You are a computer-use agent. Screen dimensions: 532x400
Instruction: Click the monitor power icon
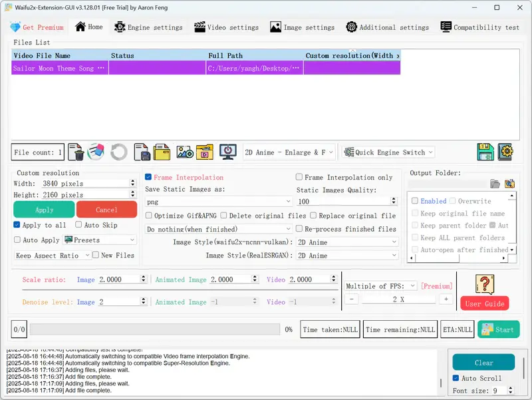pos(227,152)
